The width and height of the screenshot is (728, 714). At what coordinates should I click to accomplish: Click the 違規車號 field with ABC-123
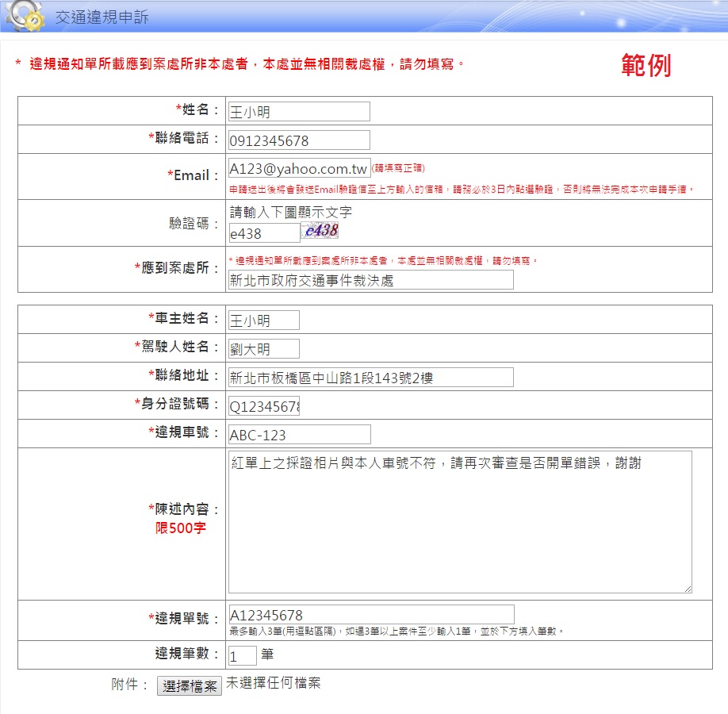coord(300,434)
